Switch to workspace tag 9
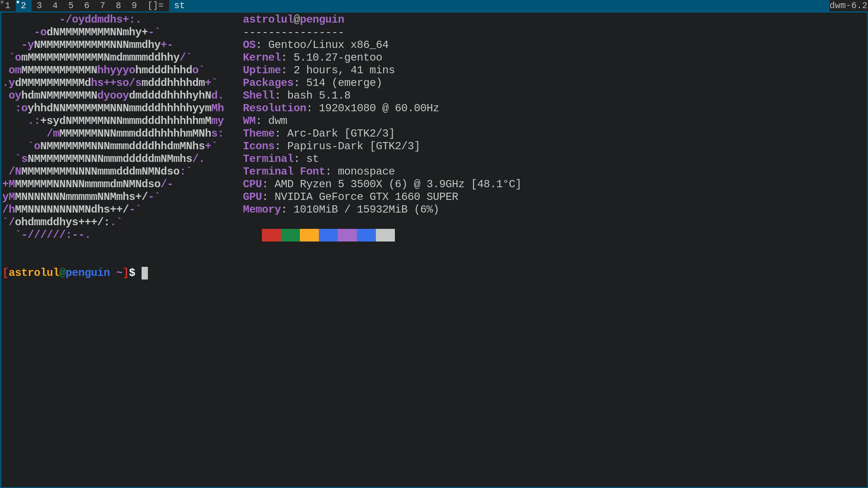The height and width of the screenshot is (488, 868). click(x=134, y=5)
